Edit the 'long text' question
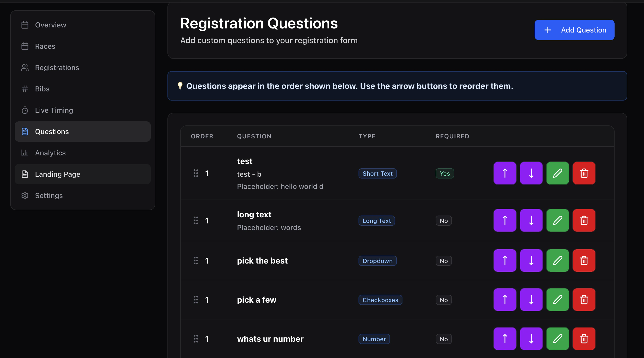This screenshot has height=358, width=644. pos(557,220)
